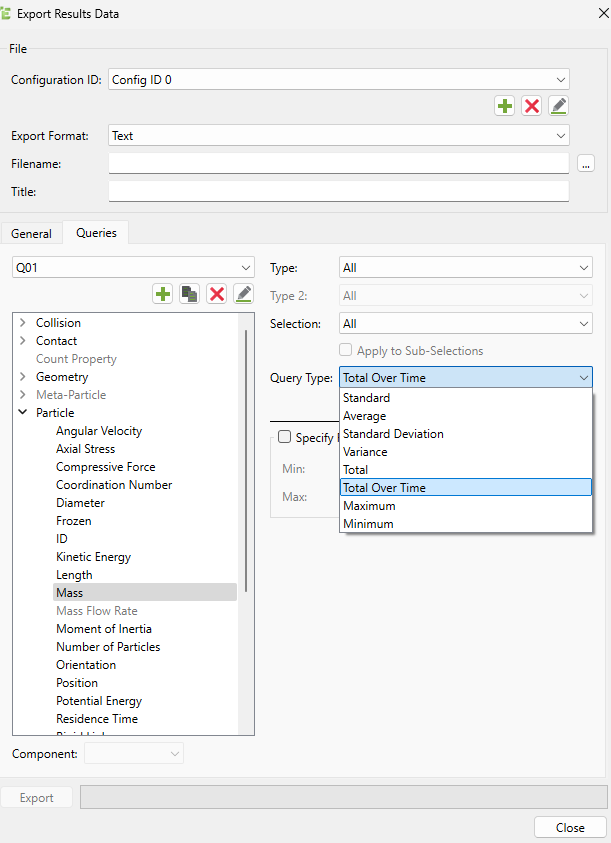Select Moment of Inertia attribute
The width and height of the screenshot is (611, 843).
(x=104, y=628)
